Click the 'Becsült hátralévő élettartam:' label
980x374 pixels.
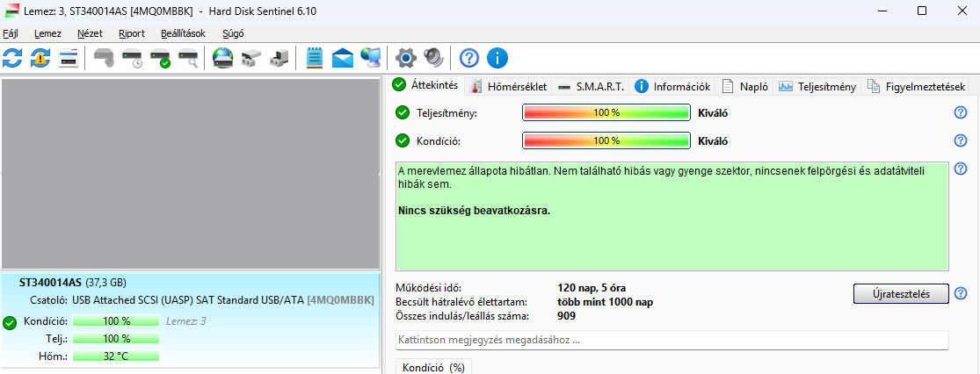point(462,302)
